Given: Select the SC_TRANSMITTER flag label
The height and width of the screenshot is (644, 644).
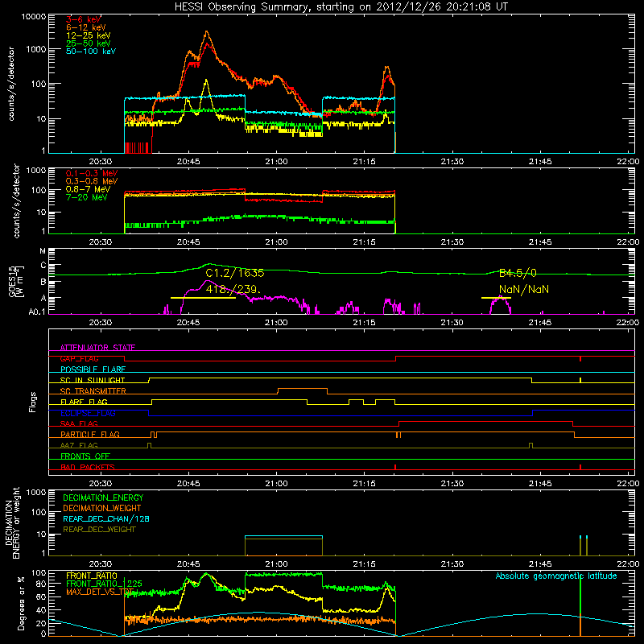Looking at the screenshot, I should (x=93, y=391).
